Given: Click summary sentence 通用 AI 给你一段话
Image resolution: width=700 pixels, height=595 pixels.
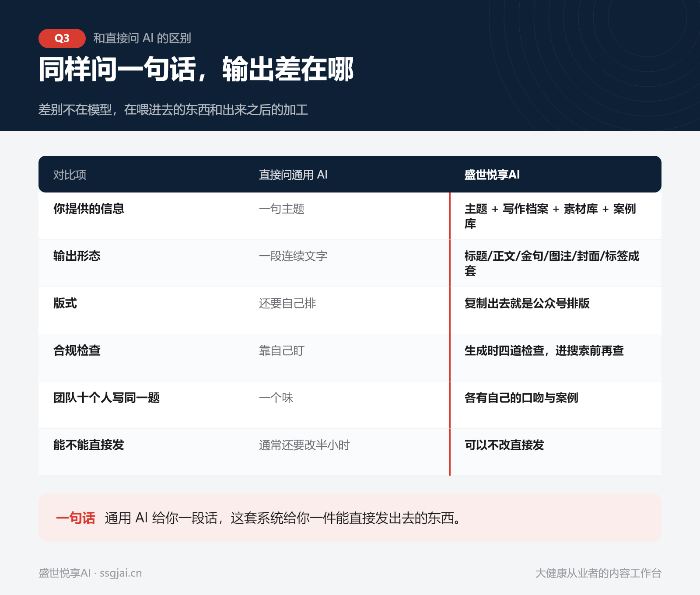Looking at the screenshot, I should [x=161, y=518].
